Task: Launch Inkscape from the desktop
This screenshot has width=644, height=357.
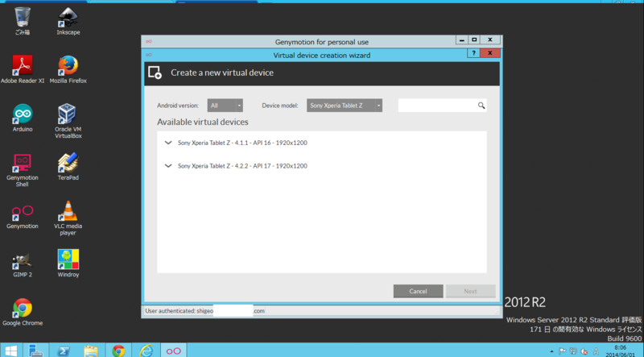Action: 68,21
